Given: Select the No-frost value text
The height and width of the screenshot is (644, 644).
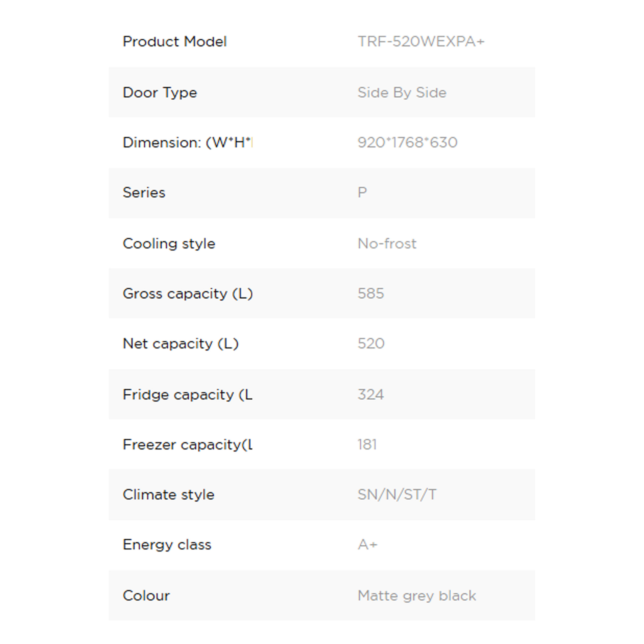Looking at the screenshot, I should tap(387, 244).
